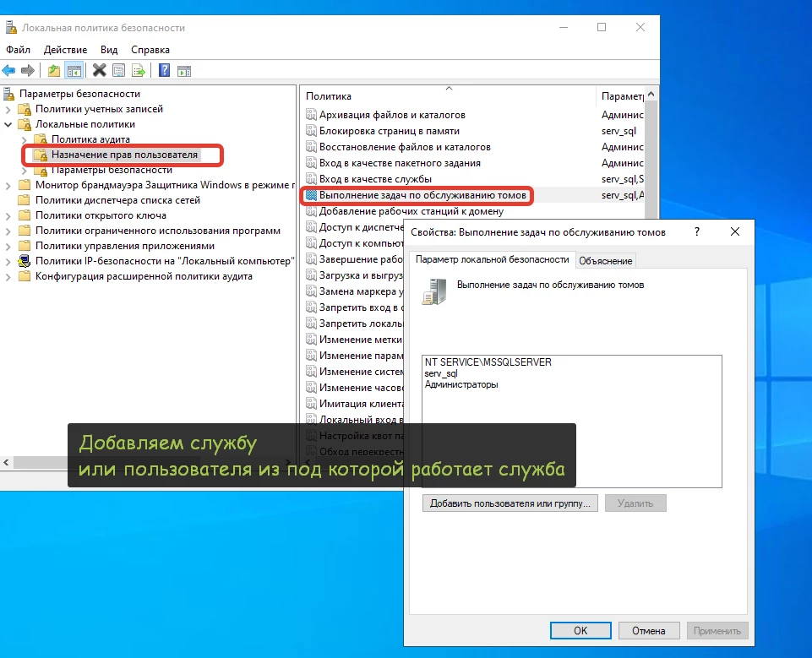Click the Политика column header
812x658 pixels.
pos(330,96)
